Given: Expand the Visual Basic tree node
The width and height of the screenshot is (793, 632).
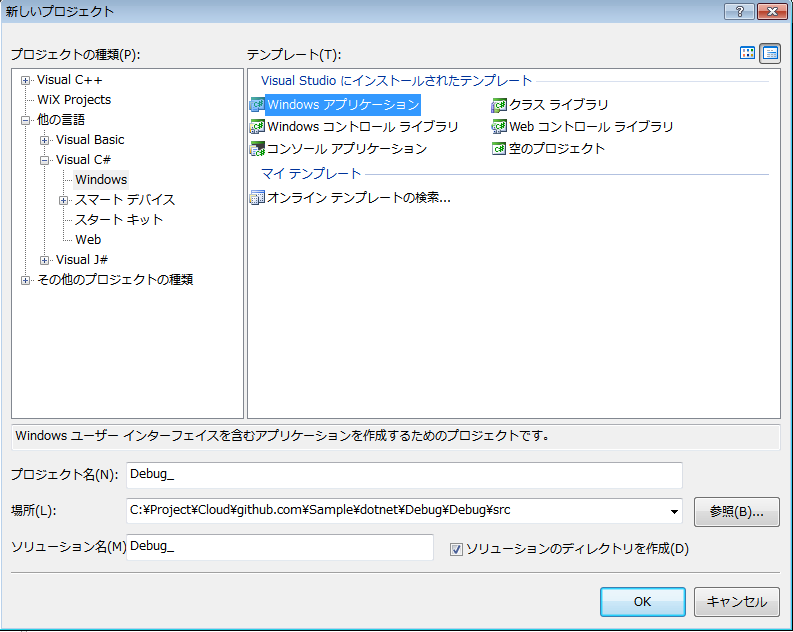Looking at the screenshot, I should (x=45, y=140).
